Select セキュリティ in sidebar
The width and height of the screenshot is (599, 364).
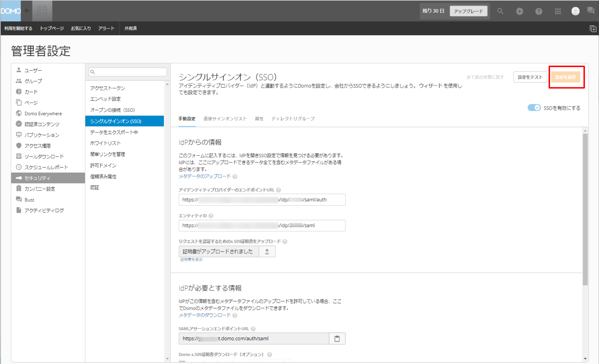point(48,178)
